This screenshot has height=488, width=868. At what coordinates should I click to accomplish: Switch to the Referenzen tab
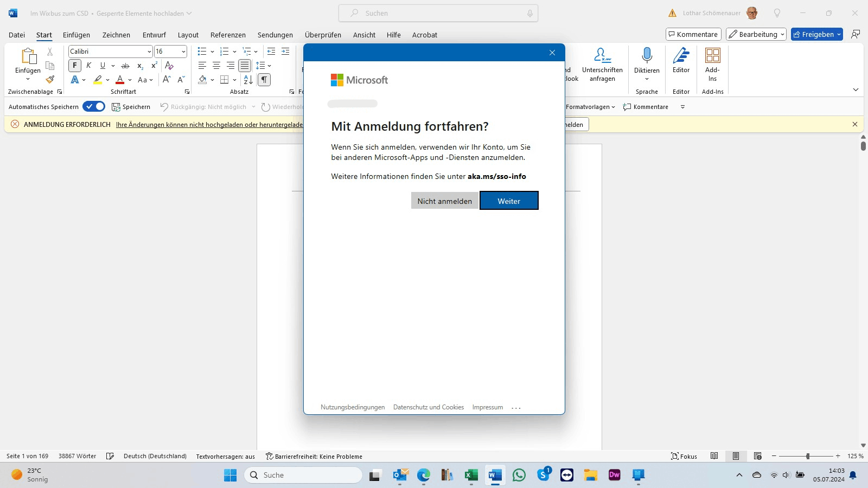tap(228, 35)
